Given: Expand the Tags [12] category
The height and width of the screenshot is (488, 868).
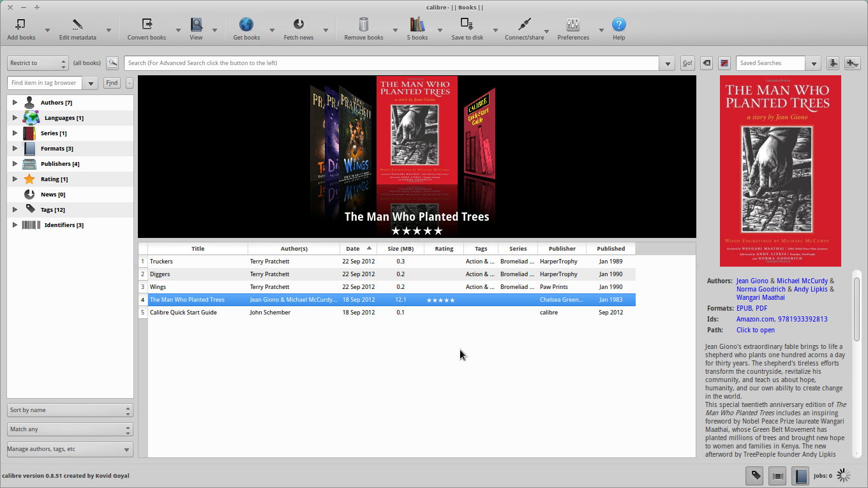Looking at the screenshot, I should pos(15,209).
